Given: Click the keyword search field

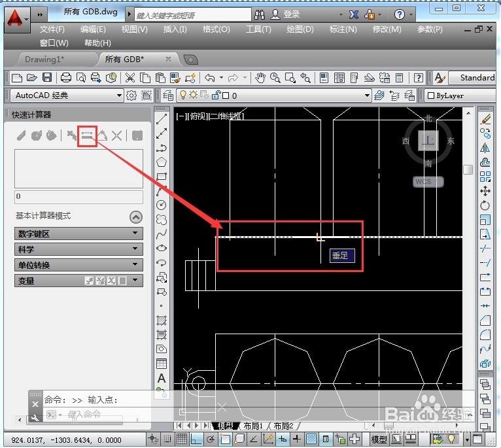Looking at the screenshot, I should [x=193, y=14].
